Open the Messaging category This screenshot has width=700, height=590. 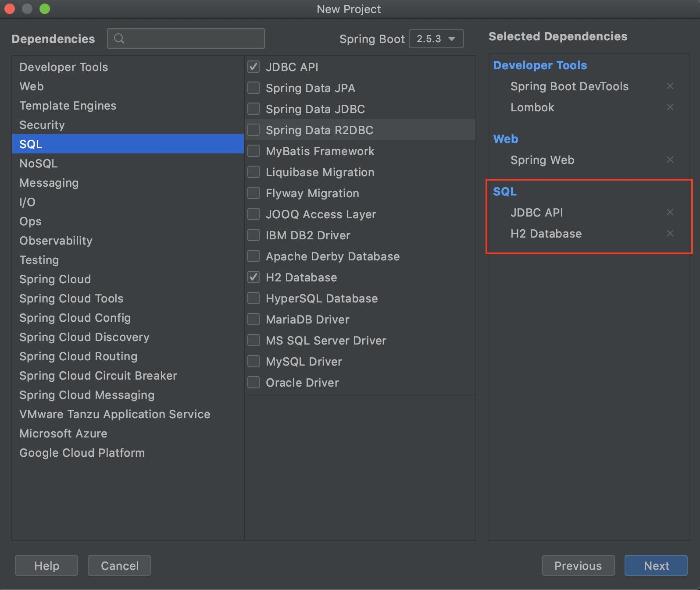click(x=128, y=182)
